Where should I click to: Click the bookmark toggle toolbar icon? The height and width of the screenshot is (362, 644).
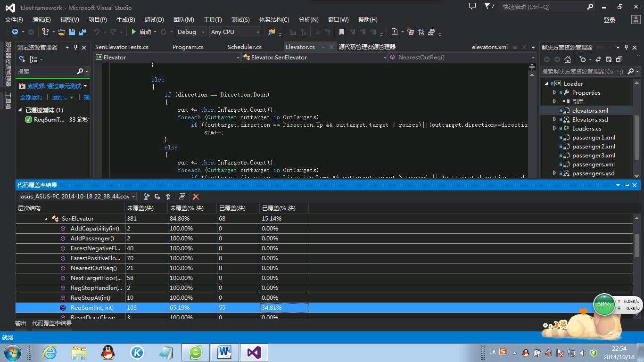(x=342, y=32)
